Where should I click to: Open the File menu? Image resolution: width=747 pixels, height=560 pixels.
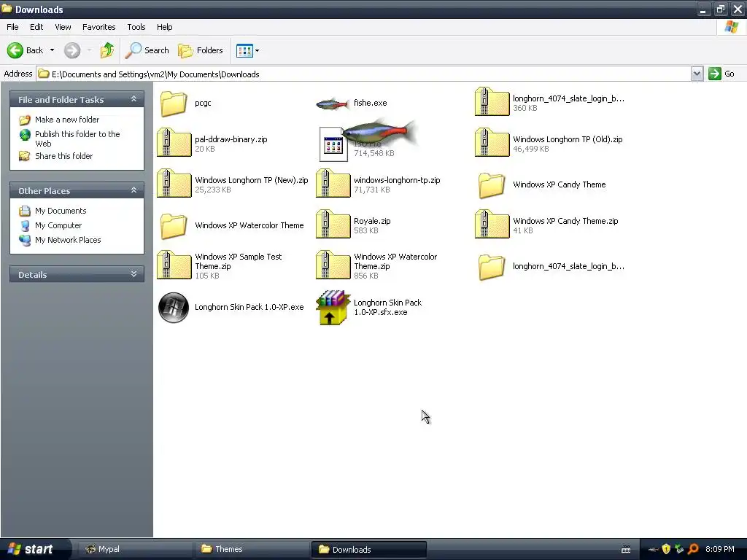[x=12, y=27]
